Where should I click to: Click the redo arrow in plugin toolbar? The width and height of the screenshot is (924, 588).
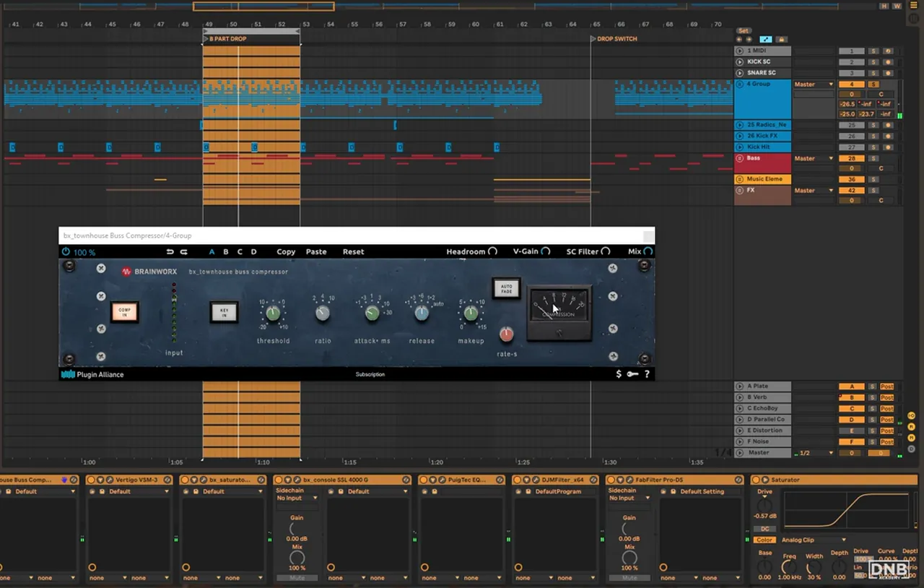[x=184, y=252]
